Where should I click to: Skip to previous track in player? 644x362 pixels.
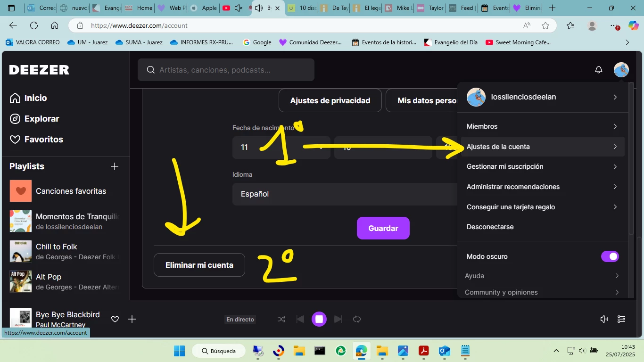coord(300,319)
